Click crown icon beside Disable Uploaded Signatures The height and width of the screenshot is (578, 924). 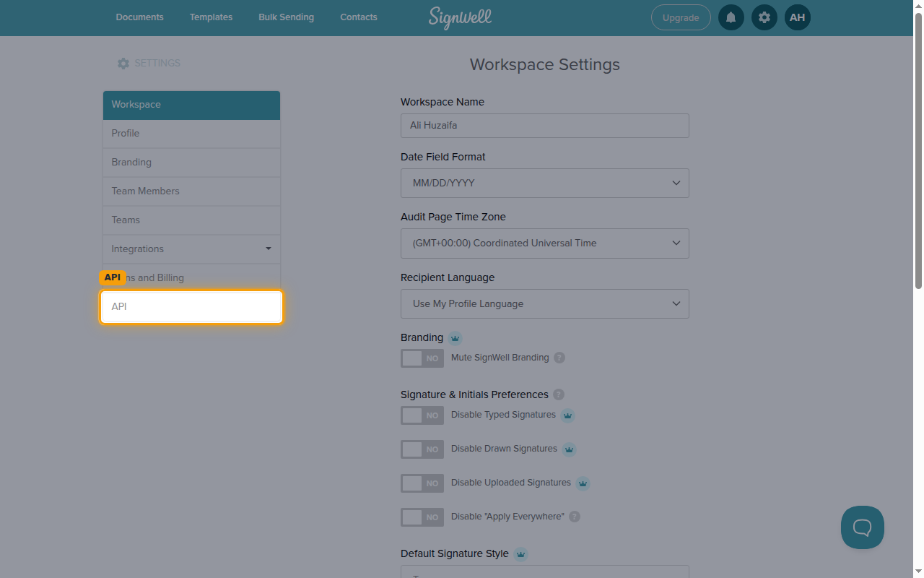[x=583, y=483]
